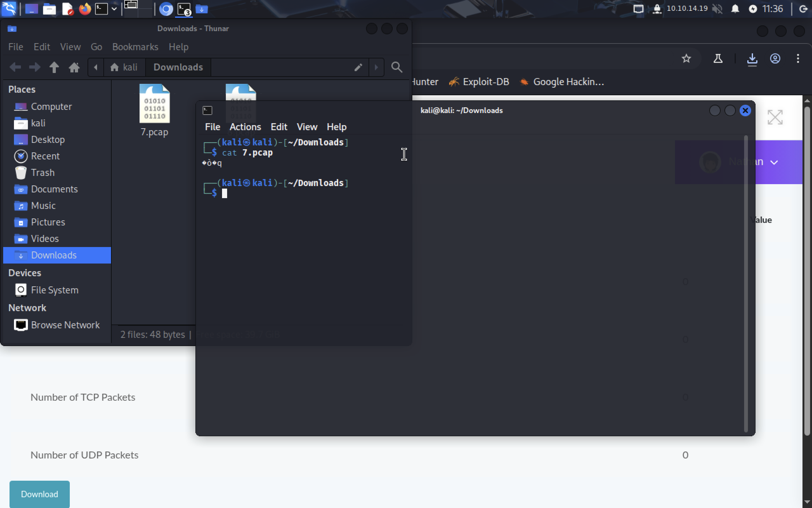Screen dimensions: 812x508
Task: Click the Kali dragon application menu icon
Action: coord(9,9)
